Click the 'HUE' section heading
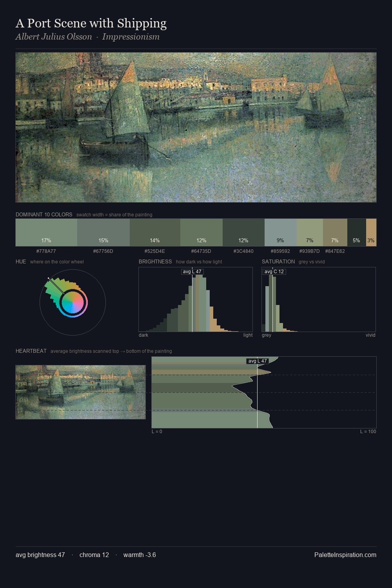The width and height of the screenshot is (392, 588). 21,261
